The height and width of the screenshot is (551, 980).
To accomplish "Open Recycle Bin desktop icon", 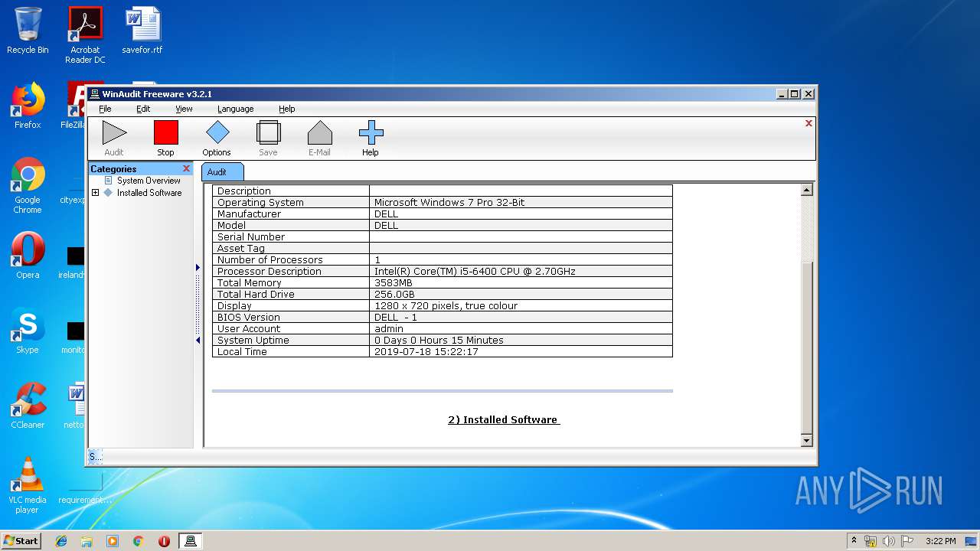I will (28, 31).
